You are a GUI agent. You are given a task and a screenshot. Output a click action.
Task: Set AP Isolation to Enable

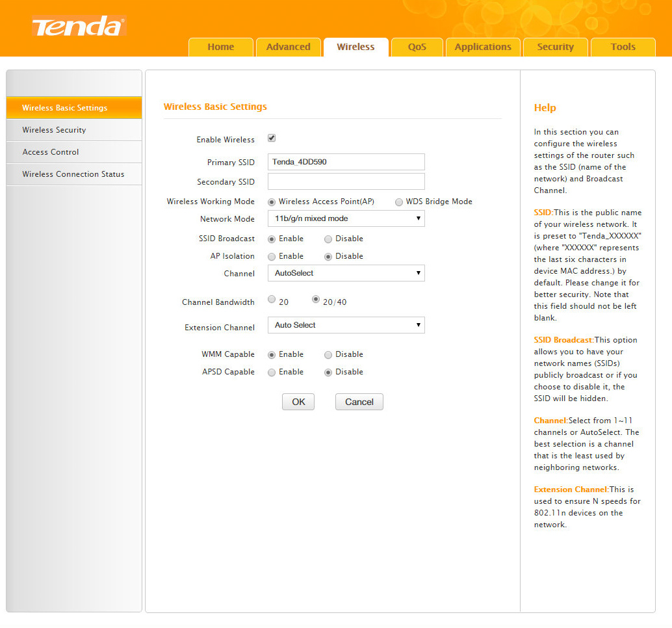point(271,257)
